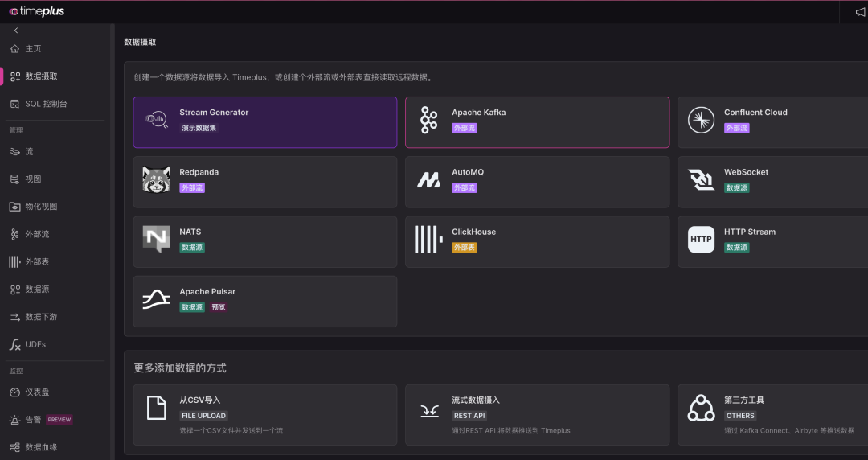Click the 从CSV导入 file icon
Image resolution: width=868 pixels, height=460 pixels.
(x=157, y=408)
